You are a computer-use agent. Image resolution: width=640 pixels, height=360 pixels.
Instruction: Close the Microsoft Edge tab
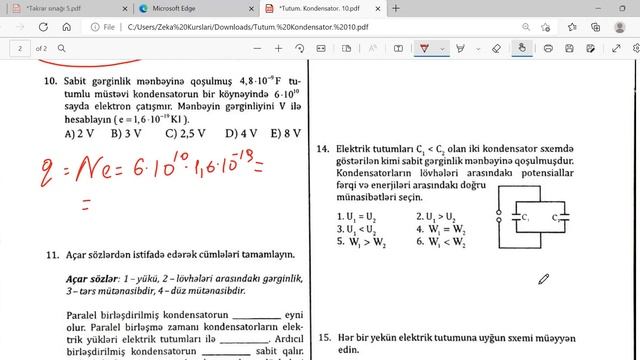coord(251,9)
